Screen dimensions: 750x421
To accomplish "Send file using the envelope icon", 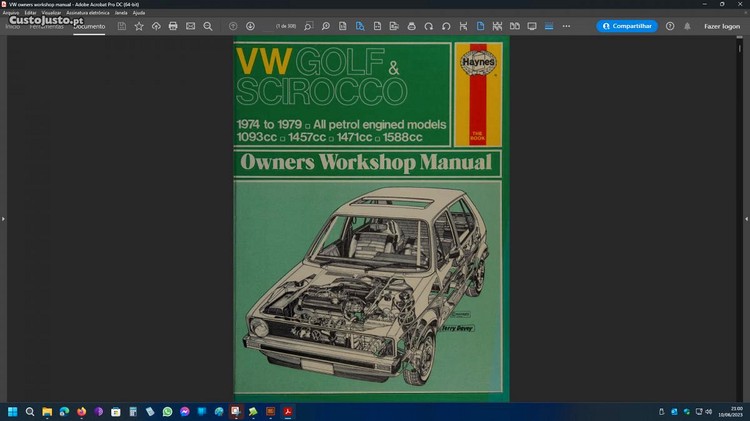I will click(190, 26).
